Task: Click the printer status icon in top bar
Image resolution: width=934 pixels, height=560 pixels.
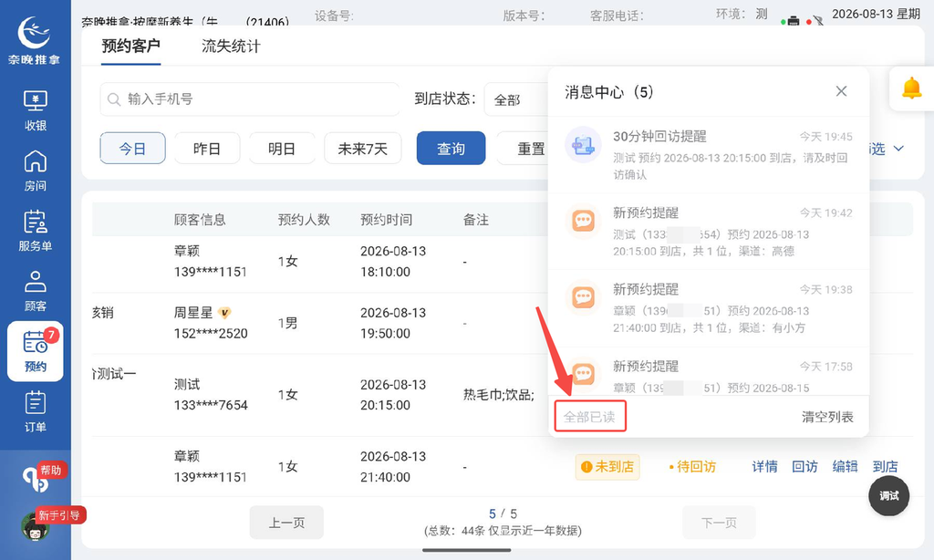Action: pos(793,21)
